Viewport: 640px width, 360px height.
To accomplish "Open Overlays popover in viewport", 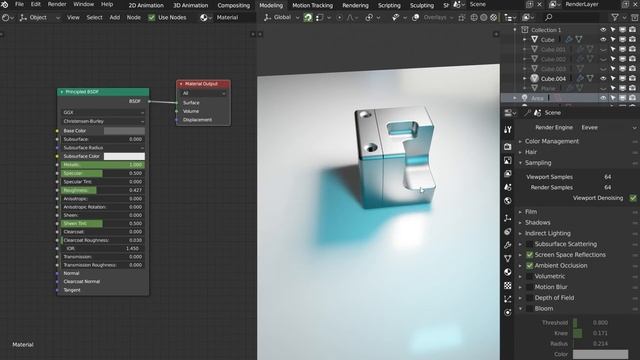I will point(439,18).
